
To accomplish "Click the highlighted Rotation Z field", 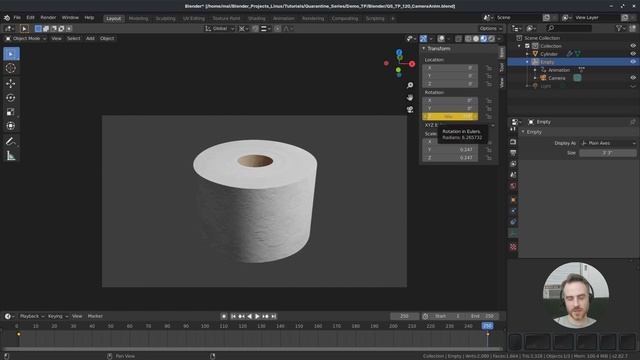I will coord(450,116).
